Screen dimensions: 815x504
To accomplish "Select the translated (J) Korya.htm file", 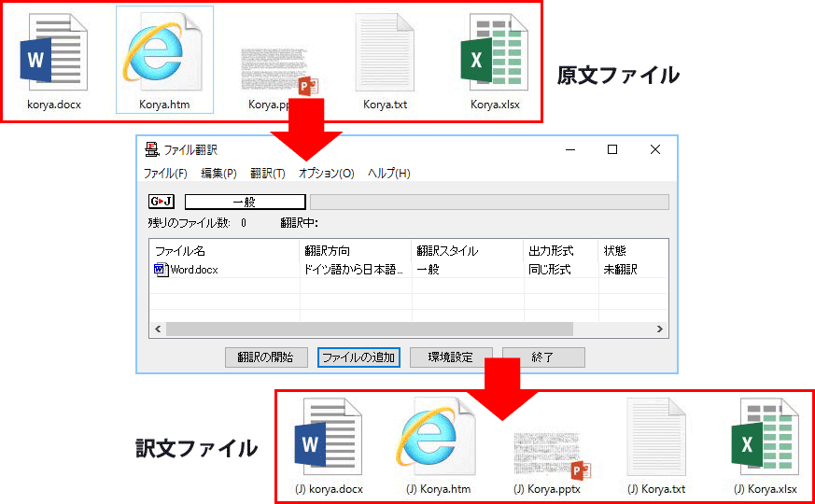I will [x=438, y=446].
